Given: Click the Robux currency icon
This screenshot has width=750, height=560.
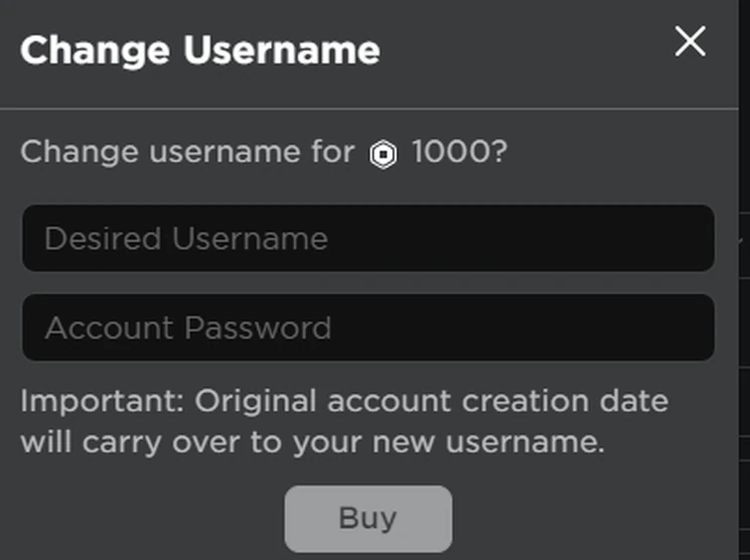Looking at the screenshot, I should 383,155.
